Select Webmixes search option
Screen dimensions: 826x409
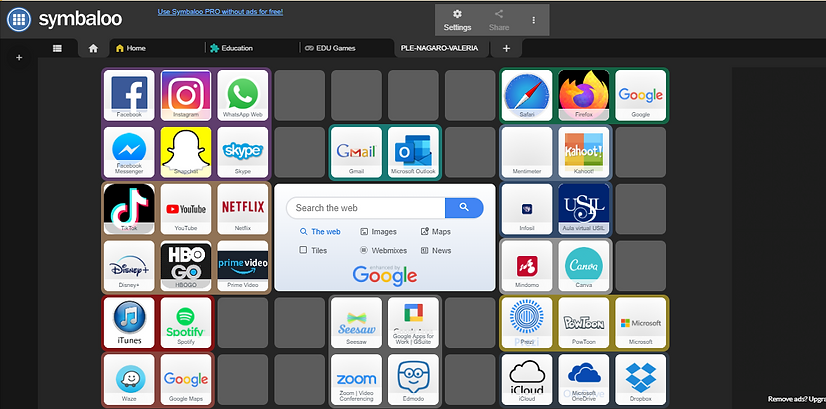click(x=384, y=250)
